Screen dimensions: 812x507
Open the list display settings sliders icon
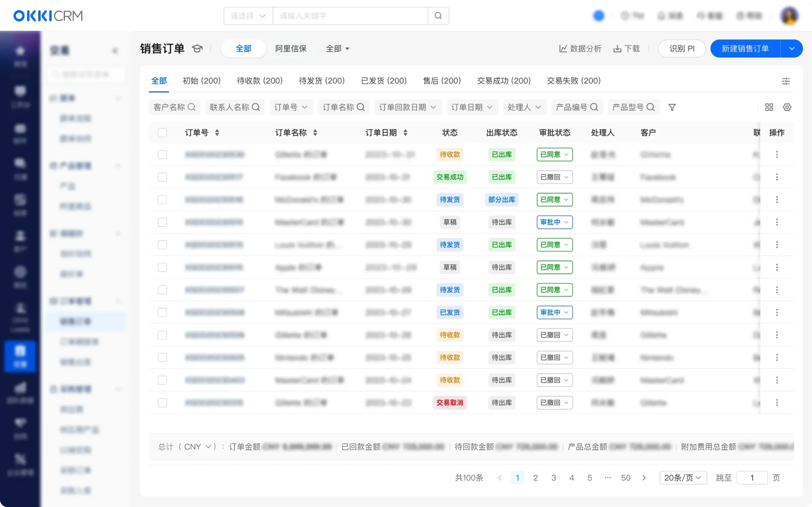786,81
